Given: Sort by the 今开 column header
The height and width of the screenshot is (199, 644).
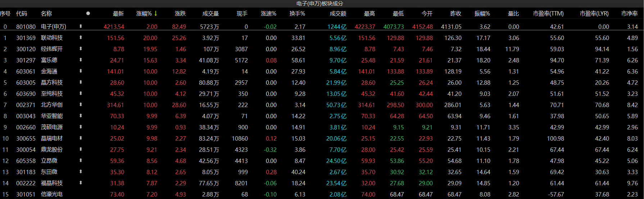Looking at the screenshot, I should point(427,13).
